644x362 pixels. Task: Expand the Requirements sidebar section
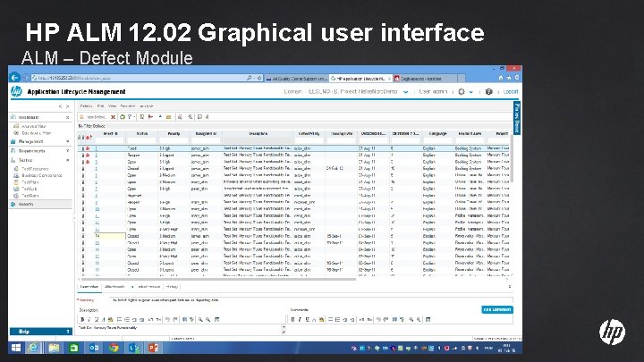coord(68,151)
